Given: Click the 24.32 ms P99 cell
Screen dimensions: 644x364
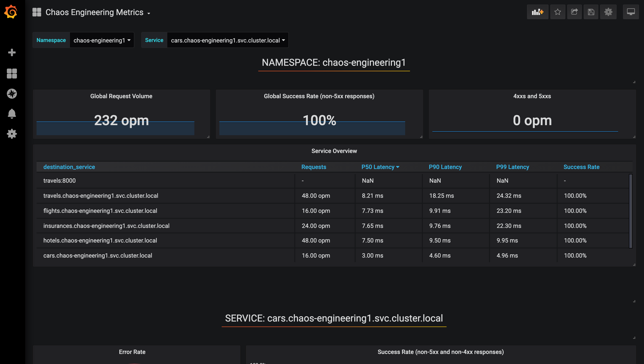Looking at the screenshot, I should (523, 195).
